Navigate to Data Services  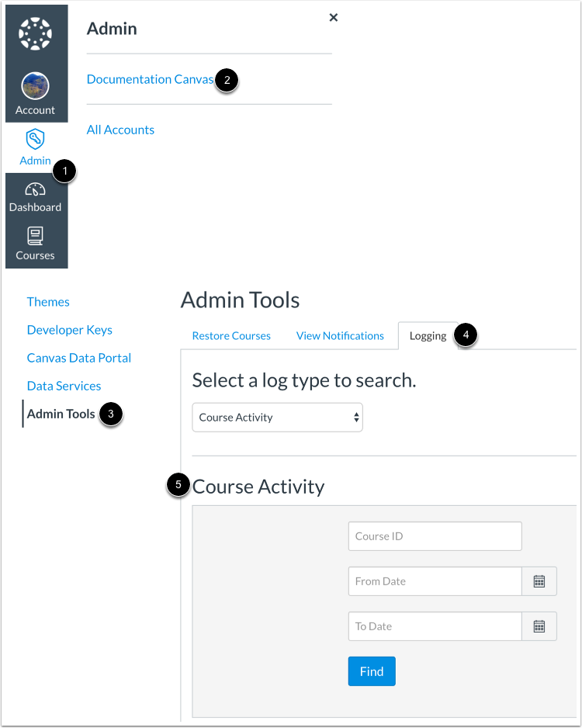(64, 386)
